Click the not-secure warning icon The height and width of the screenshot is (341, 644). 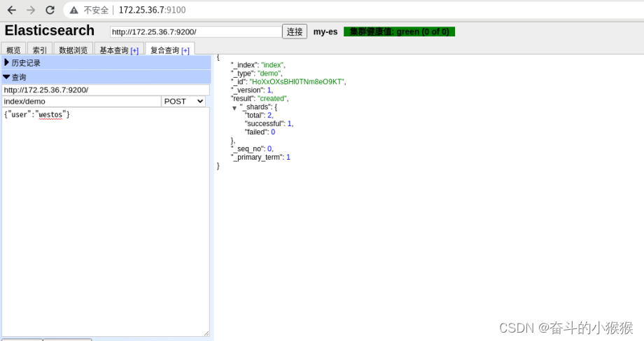pos(74,11)
